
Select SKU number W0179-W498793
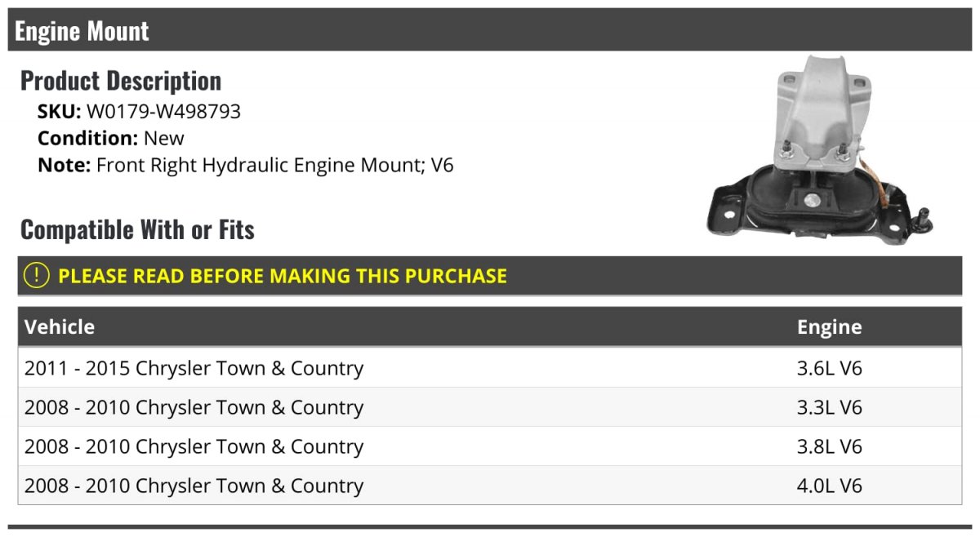pyautogui.click(x=163, y=111)
